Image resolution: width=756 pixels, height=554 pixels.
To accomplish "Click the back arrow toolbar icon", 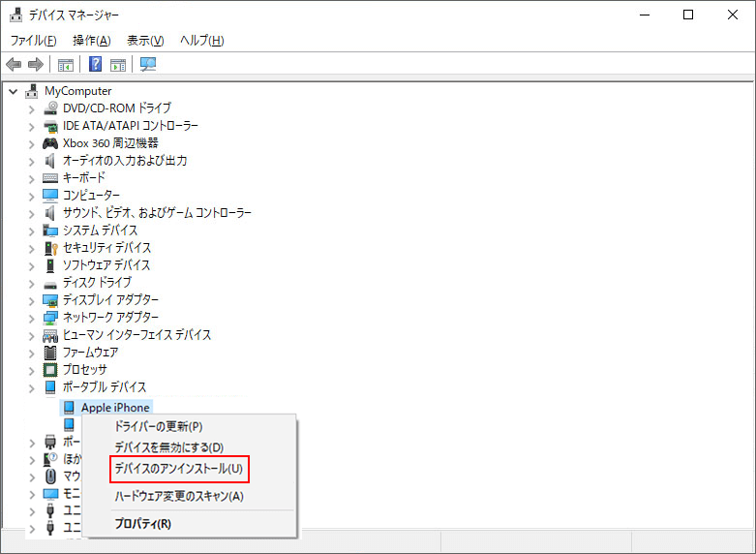I will pyautogui.click(x=14, y=64).
